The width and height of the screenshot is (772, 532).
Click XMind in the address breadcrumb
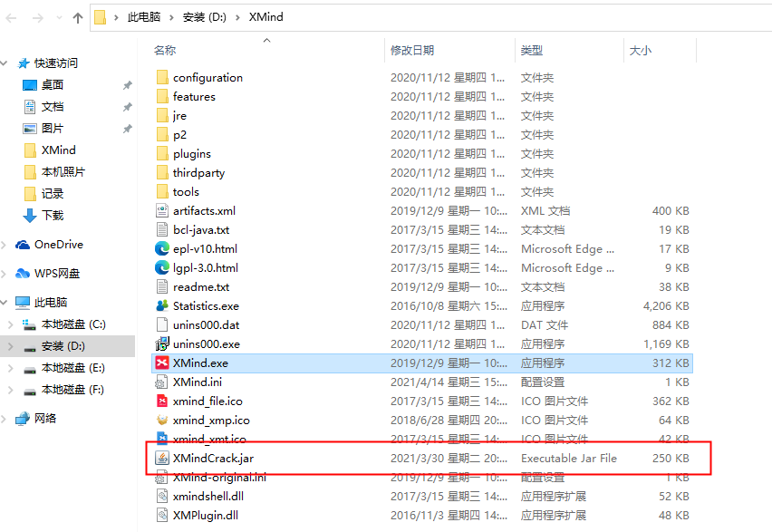point(265,17)
